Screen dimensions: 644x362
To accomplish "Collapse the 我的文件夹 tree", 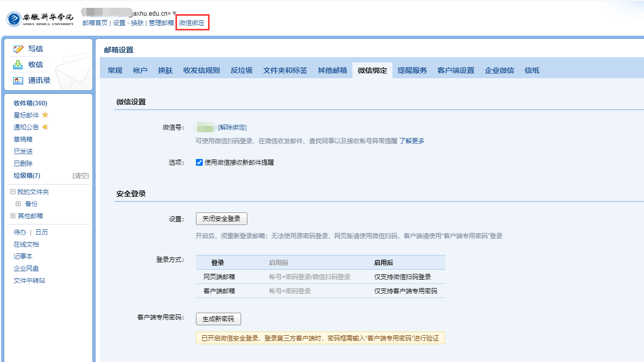I will point(13,192).
